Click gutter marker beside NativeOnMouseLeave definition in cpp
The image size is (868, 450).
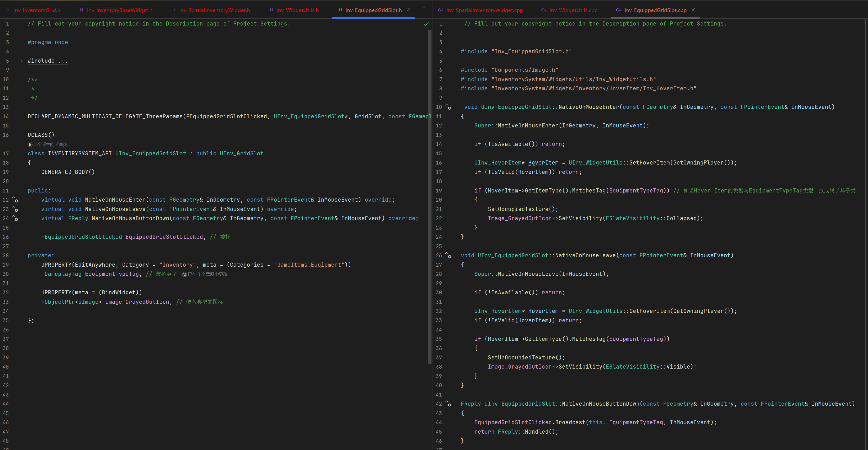pyautogui.click(x=448, y=256)
